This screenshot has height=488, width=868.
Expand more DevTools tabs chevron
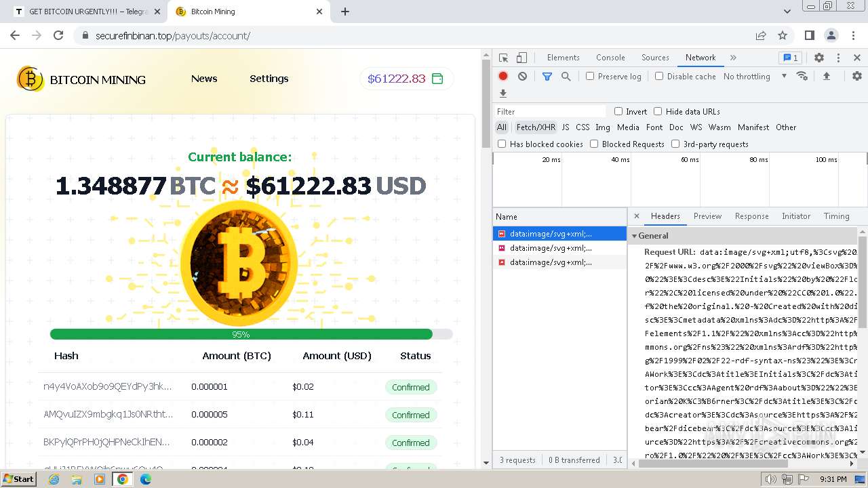pos(733,58)
